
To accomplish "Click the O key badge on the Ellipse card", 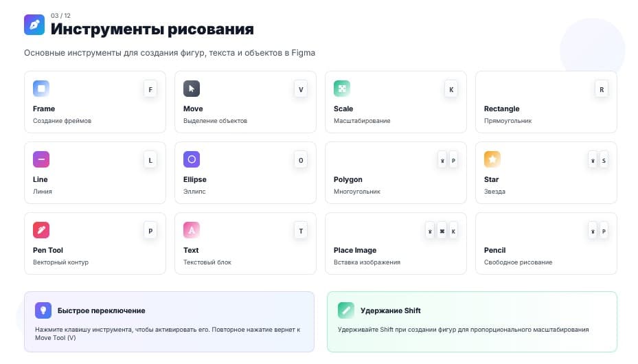I will point(301,160).
